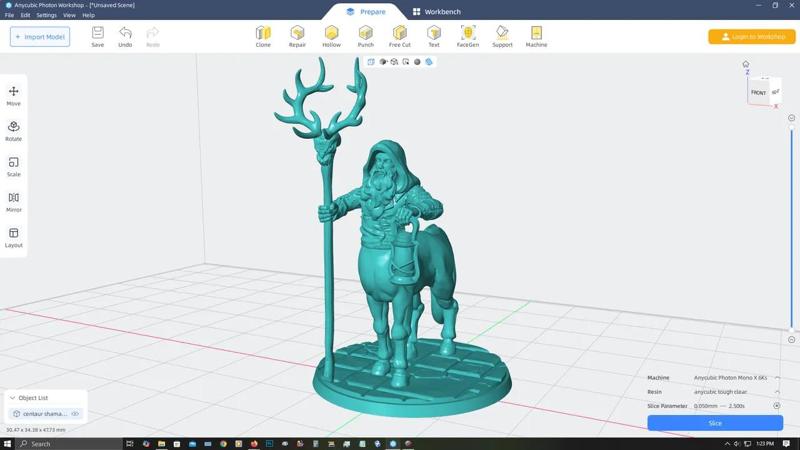Toggle visibility eye of centaur shama... object
The height and width of the screenshot is (450, 800).
[75, 414]
